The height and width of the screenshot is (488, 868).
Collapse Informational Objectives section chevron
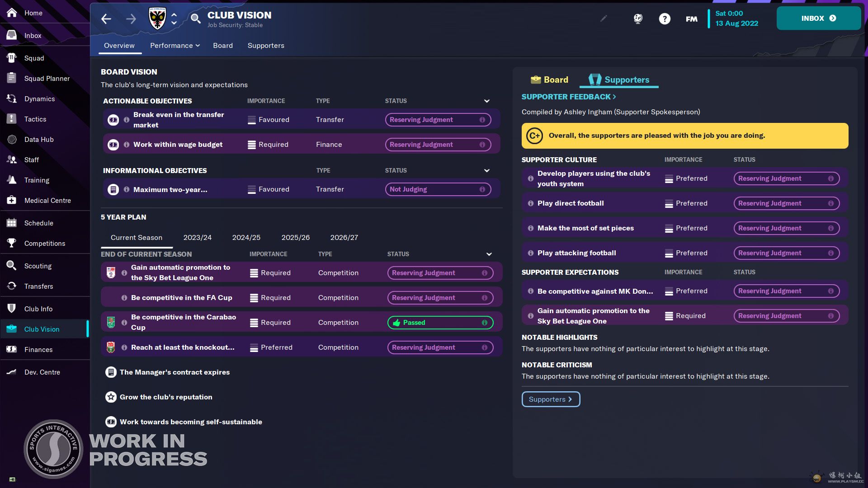point(486,171)
